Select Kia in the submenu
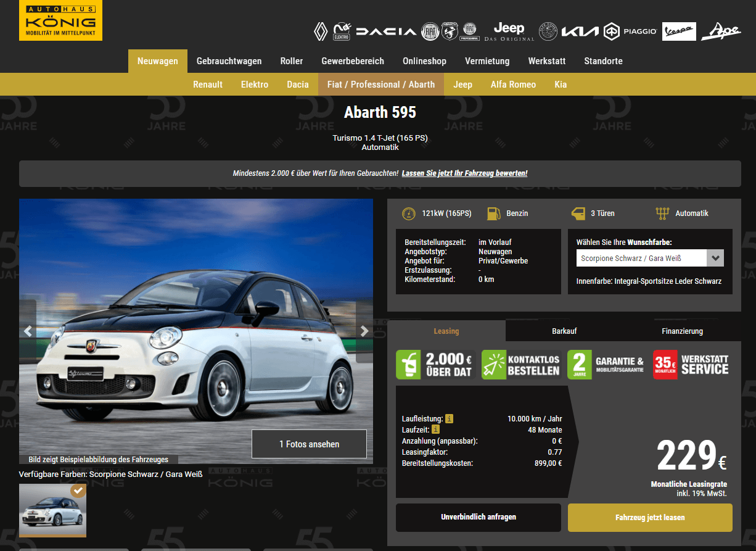This screenshot has height=551, width=756. point(561,85)
